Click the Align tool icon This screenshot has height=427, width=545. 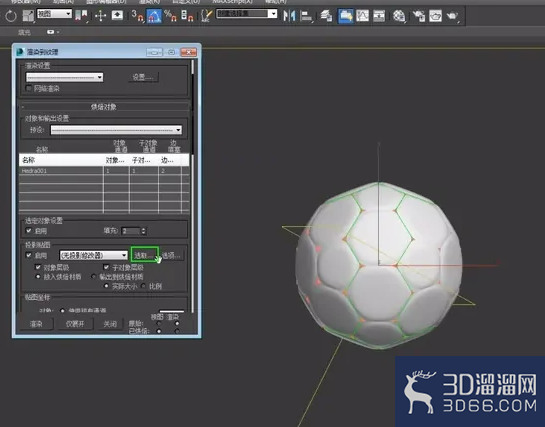pos(306,16)
